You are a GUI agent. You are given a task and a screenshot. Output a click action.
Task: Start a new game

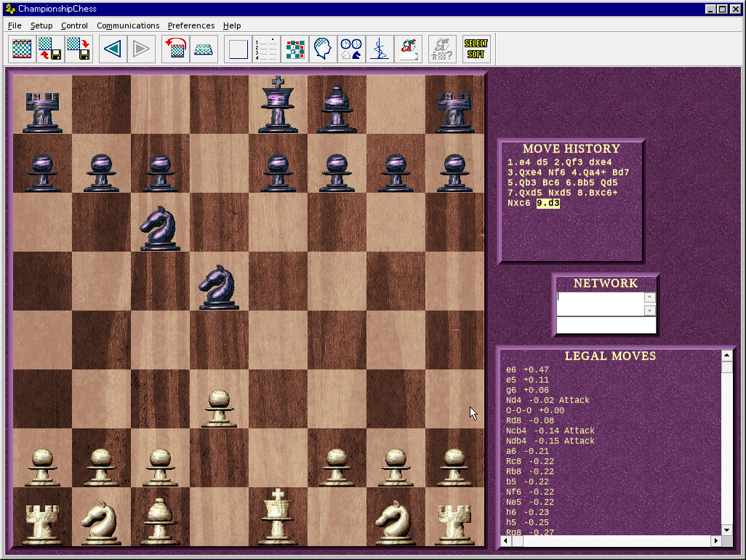(21, 48)
